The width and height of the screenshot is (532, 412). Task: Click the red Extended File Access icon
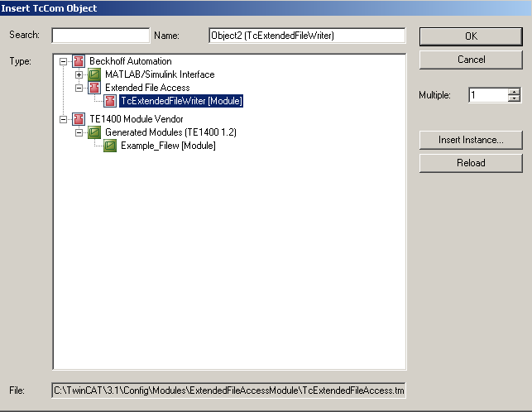(x=94, y=88)
